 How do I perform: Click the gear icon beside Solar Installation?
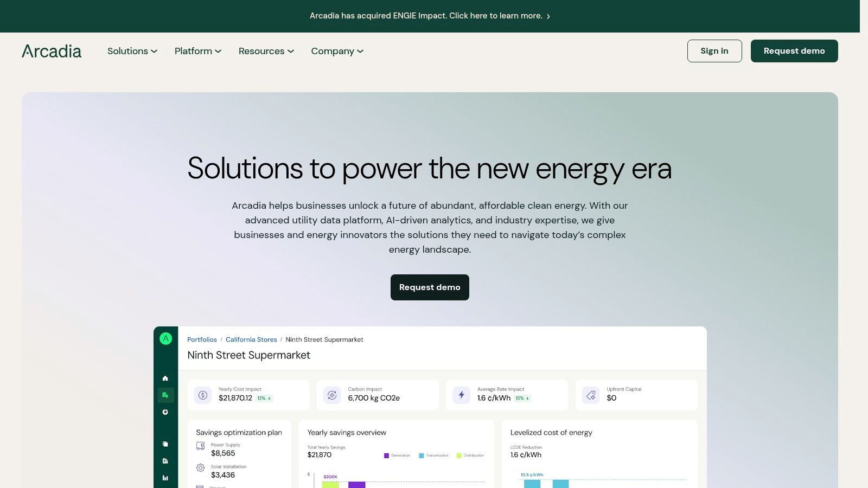point(200,467)
